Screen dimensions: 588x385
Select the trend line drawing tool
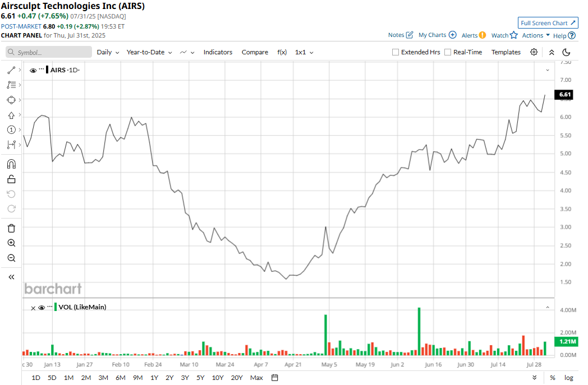point(11,70)
